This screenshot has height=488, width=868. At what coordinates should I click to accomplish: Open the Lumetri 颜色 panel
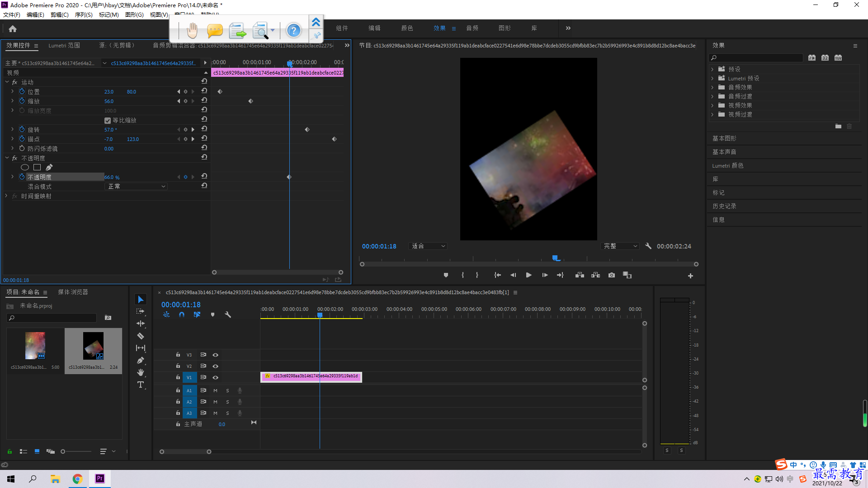(x=728, y=165)
